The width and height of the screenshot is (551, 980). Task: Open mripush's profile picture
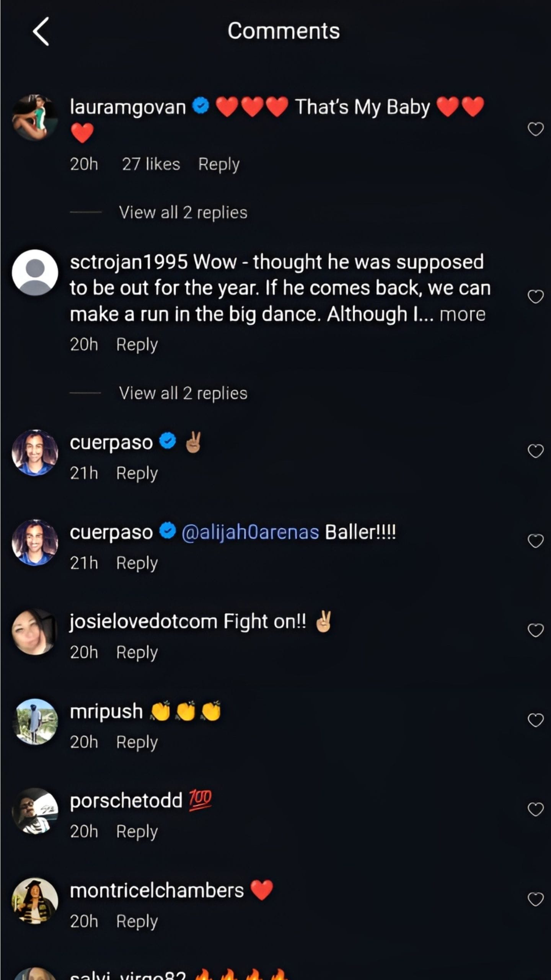(35, 722)
